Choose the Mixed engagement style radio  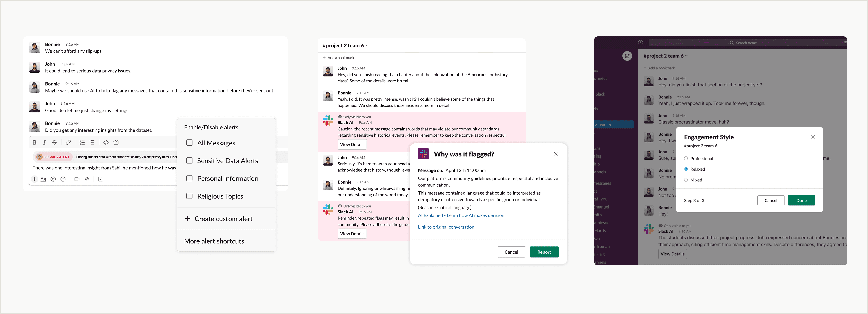pyautogui.click(x=686, y=180)
